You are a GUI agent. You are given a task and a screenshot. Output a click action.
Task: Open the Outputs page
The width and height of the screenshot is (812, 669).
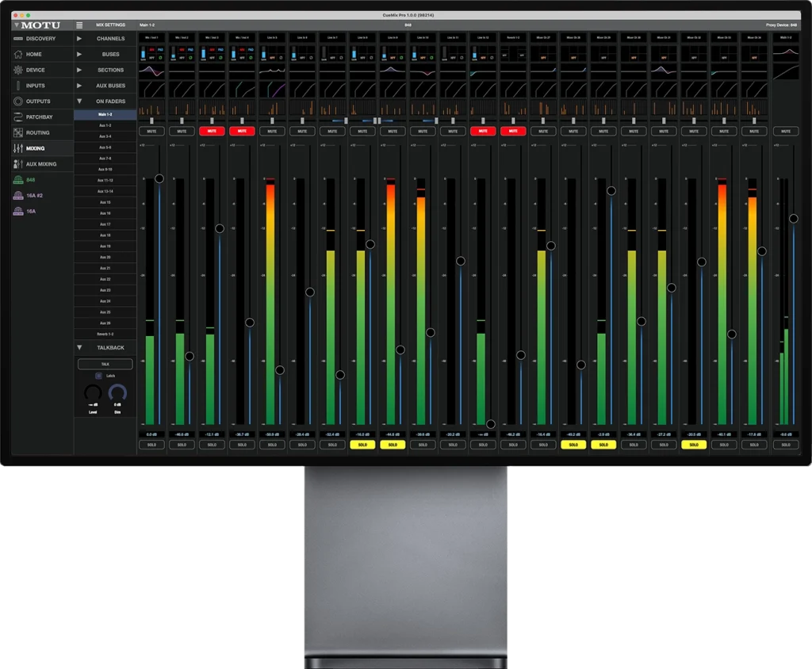click(x=37, y=101)
